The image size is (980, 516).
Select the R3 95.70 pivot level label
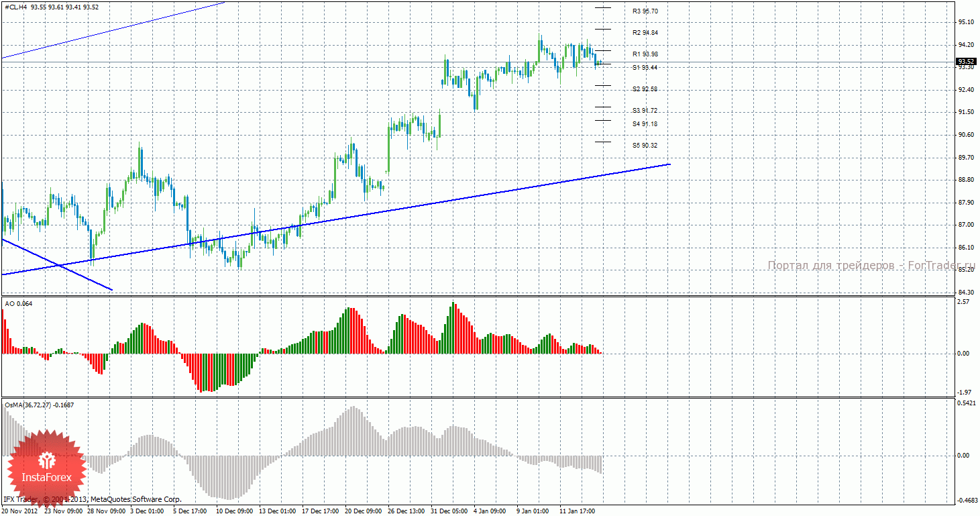point(645,11)
